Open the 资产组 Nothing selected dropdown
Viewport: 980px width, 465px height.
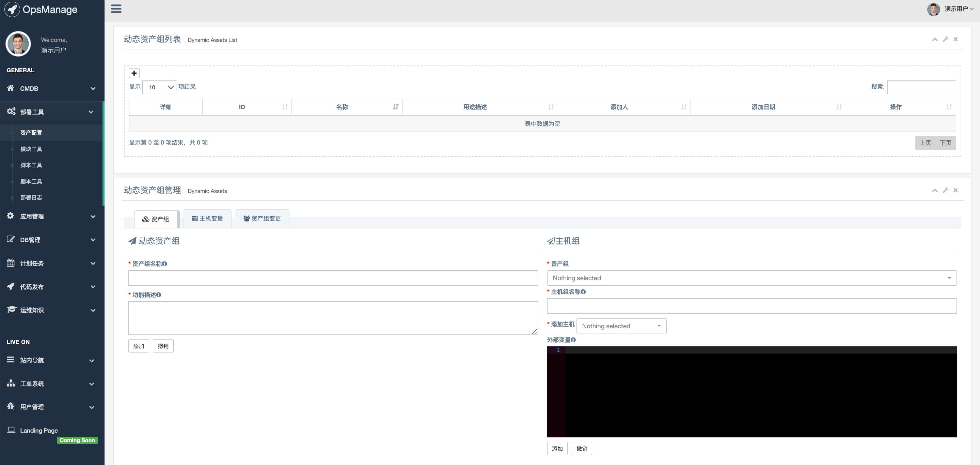pos(752,278)
